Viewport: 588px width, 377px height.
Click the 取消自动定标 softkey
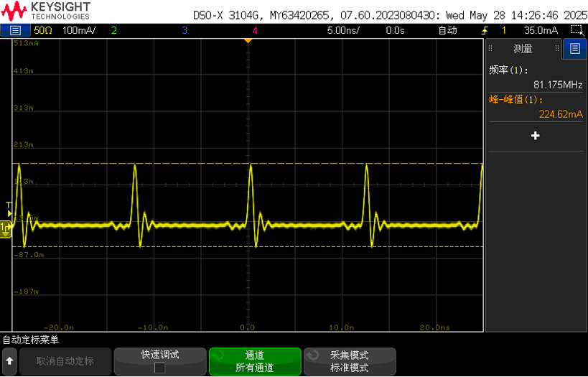point(65,361)
